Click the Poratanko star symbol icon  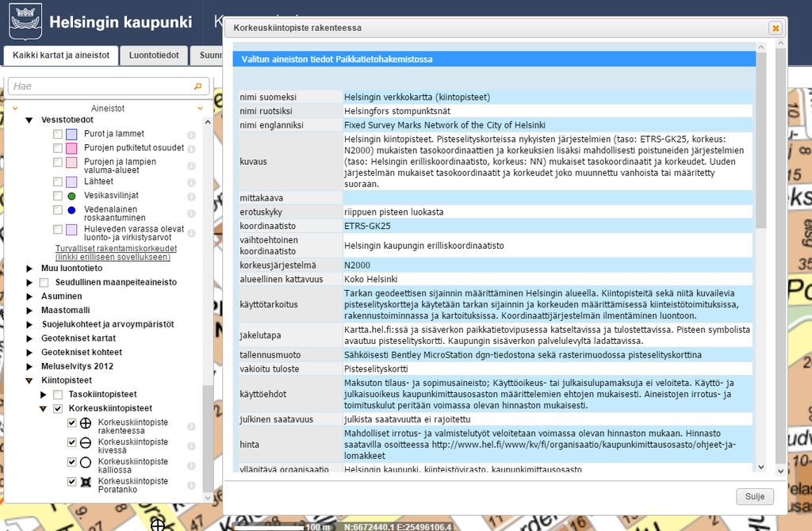tap(86, 482)
